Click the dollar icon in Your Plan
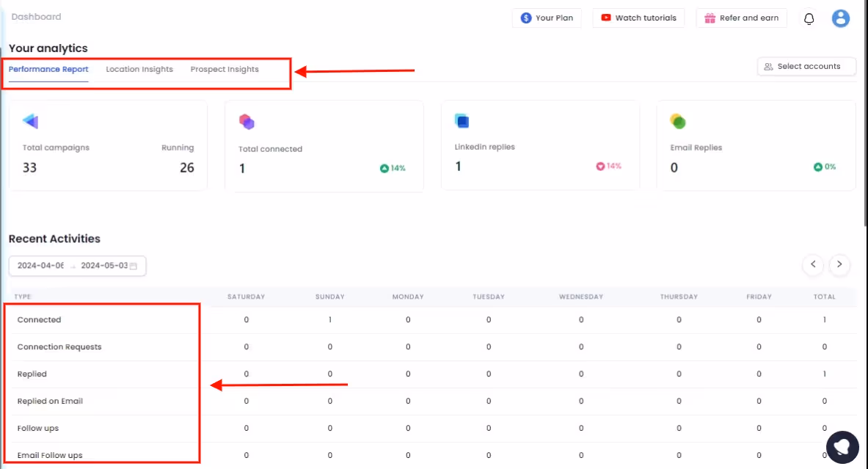 (524, 18)
